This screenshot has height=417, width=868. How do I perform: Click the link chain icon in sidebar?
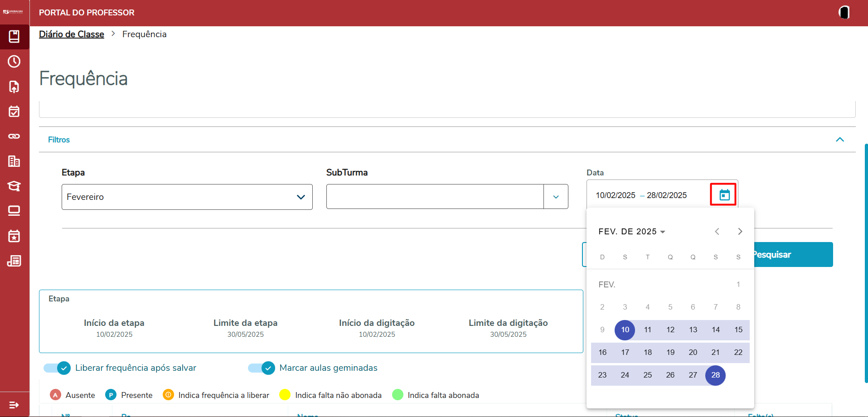point(14,136)
